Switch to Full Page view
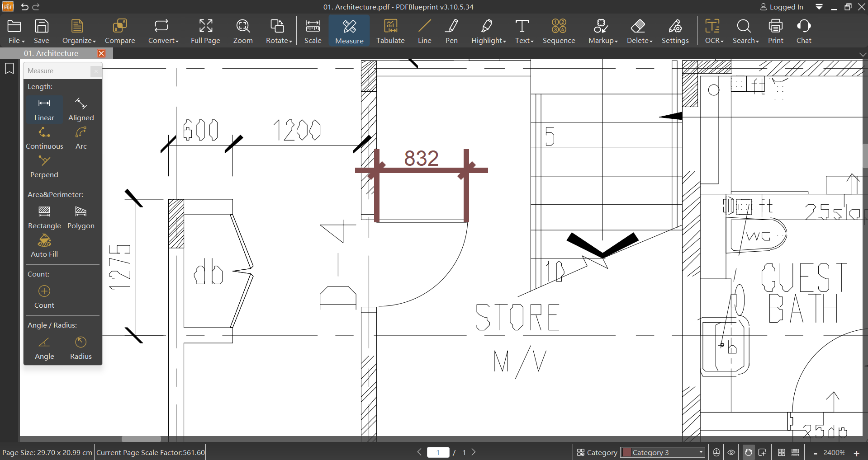Viewport: 868px width, 460px height. (x=205, y=31)
